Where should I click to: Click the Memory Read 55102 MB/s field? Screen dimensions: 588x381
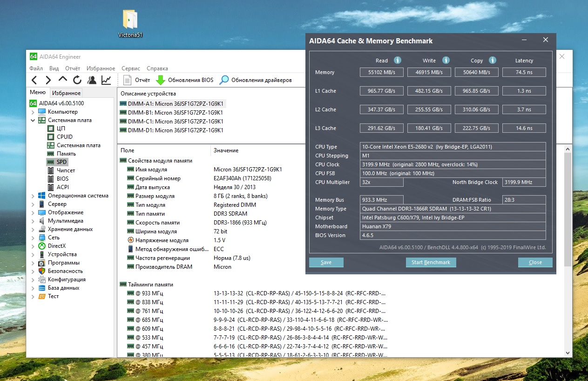pyautogui.click(x=381, y=72)
